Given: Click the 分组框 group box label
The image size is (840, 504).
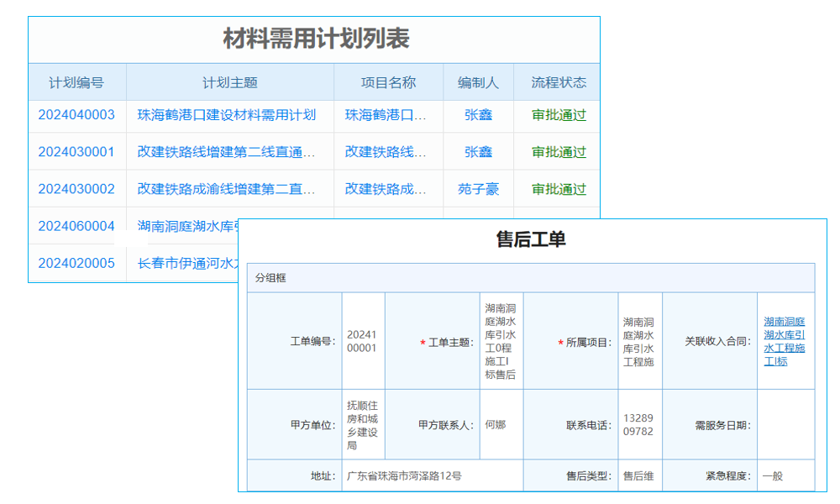Looking at the screenshot, I should click(269, 278).
